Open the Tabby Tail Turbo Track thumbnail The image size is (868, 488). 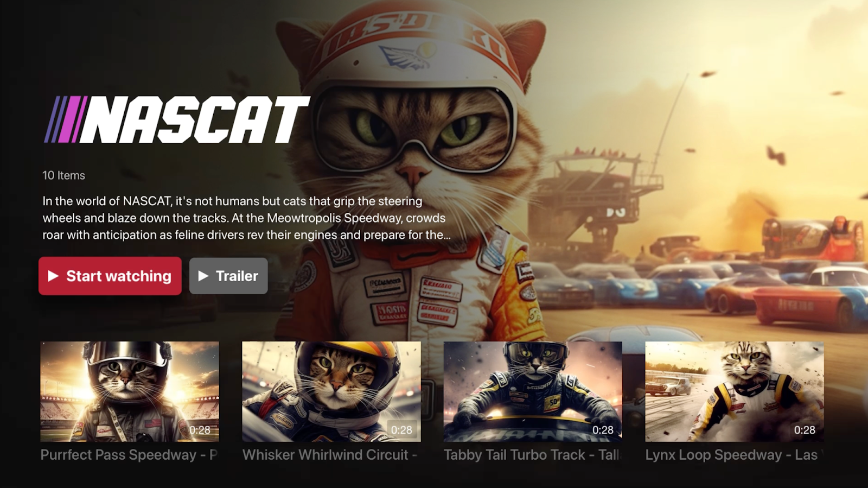pos(533,391)
